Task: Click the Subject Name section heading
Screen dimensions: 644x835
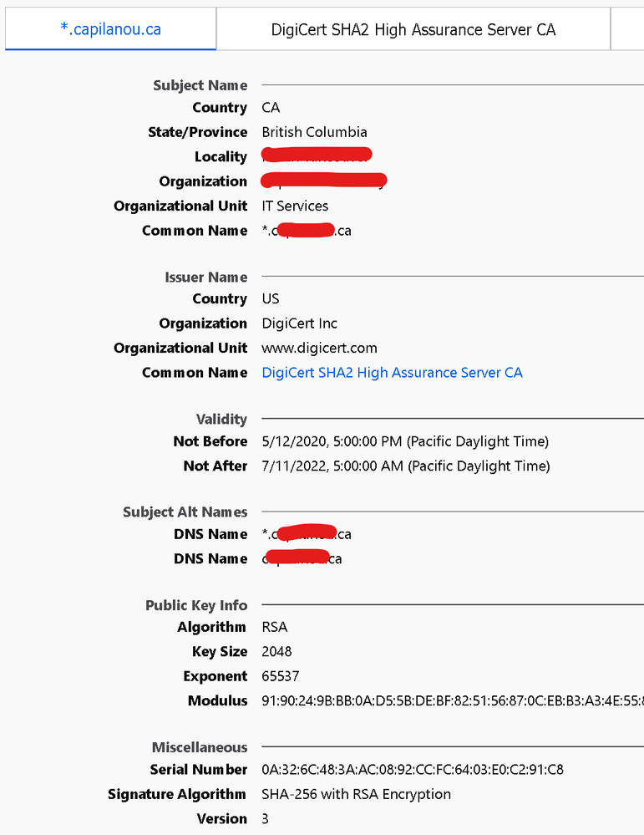Action: (200, 85)
